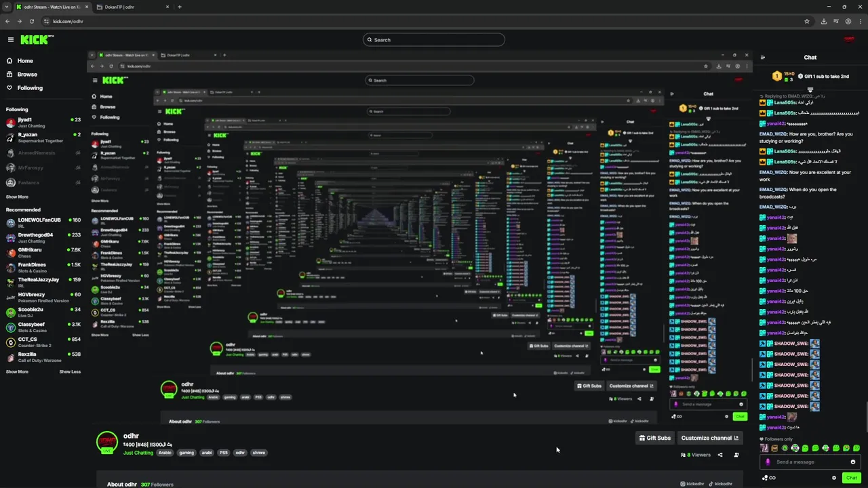Open the browser downloads icon
The height and width of the screenshot is (488, 868).
pos(823,21)
